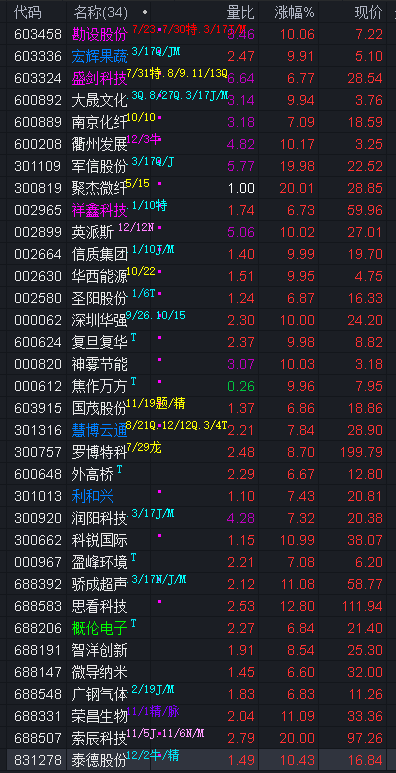Click the 7/29龙 tag on 罗博特科
The width and height of the screenshot is (396, 773).
coord(144,447)
